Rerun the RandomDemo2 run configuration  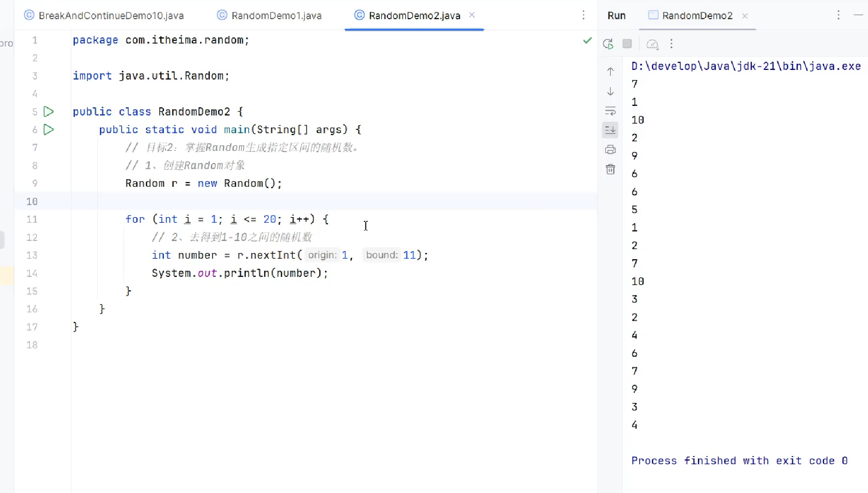tap(608, 44)
